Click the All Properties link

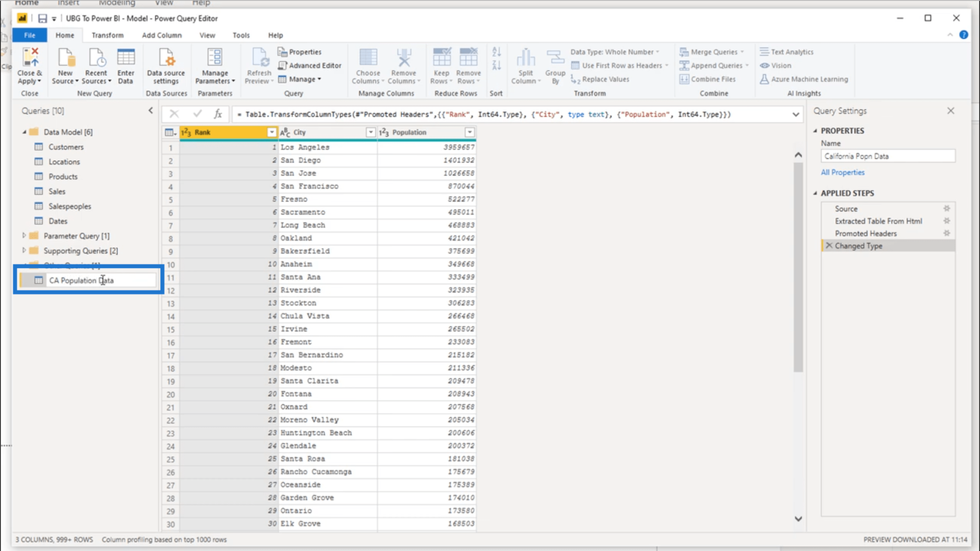tap(842, 173)
